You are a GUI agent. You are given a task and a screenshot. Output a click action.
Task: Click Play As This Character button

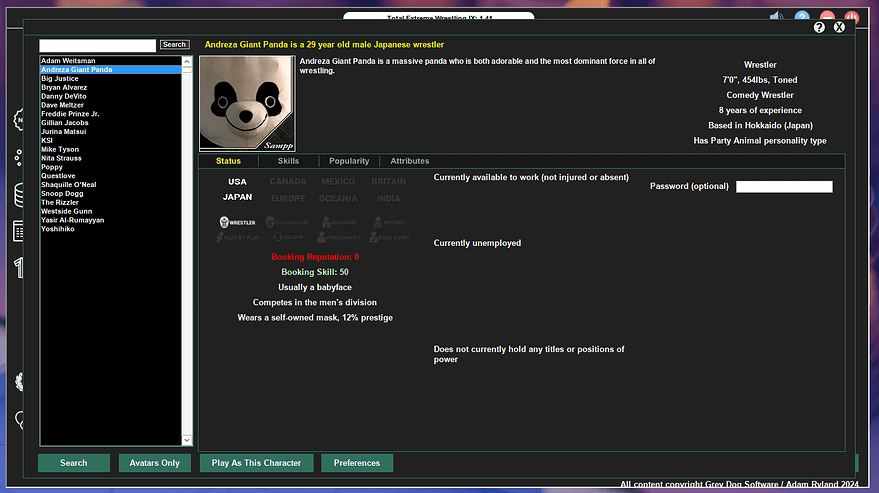(256, 463)
